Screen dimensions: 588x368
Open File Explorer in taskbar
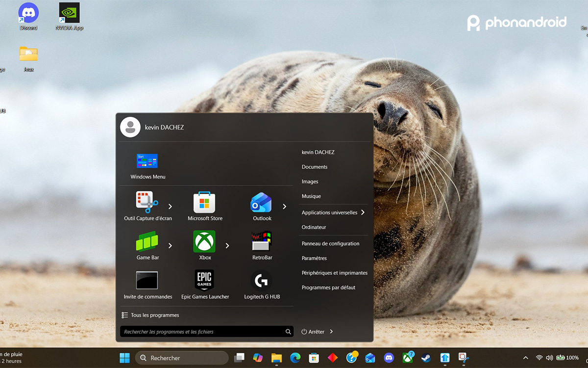tap(276, 358)
